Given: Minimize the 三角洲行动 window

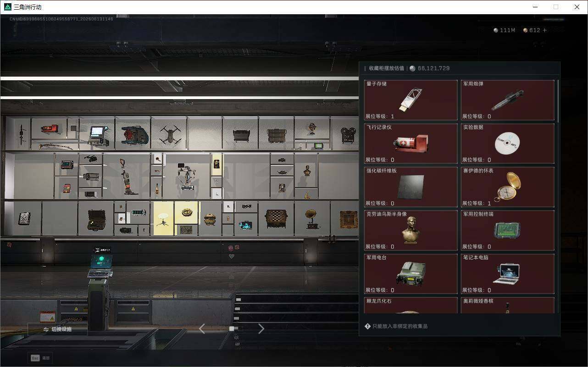Looking at the screenshot, I should tap(535, 7).
